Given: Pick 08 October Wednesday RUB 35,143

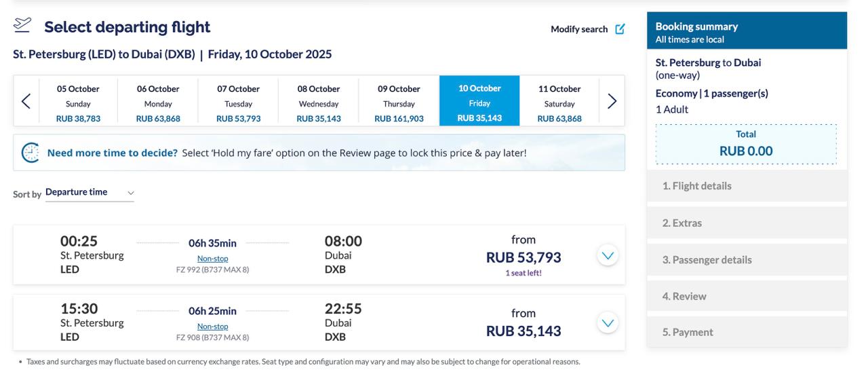Looking at the screenshot, I should click(319, 101).
